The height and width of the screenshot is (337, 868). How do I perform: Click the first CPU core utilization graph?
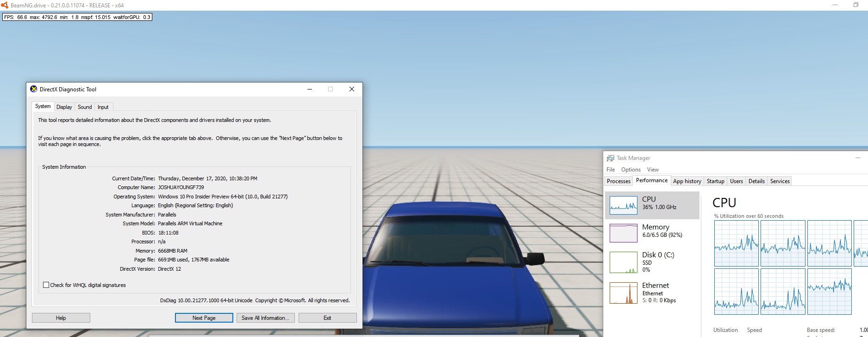pyautogui.click(x=737, y=243)
